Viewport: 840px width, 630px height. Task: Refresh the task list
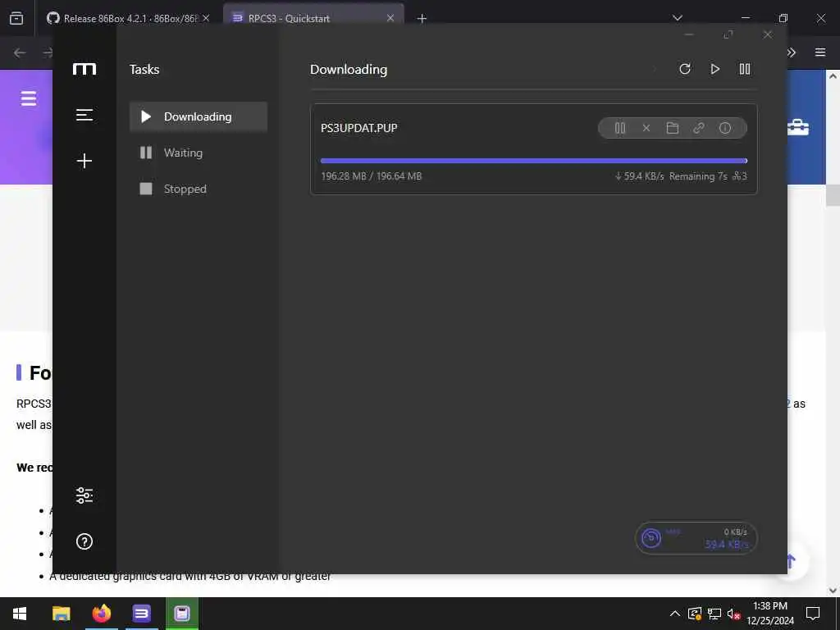[x=685, y=69]
